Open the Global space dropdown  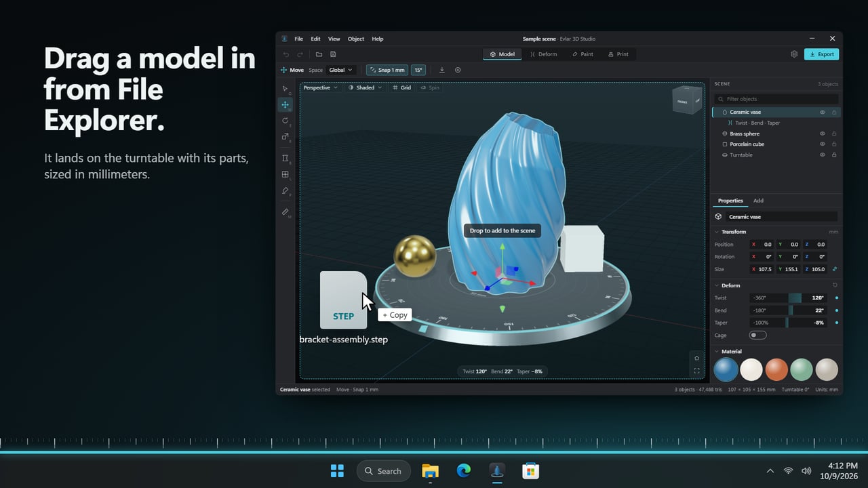click(x=340, y=70)
